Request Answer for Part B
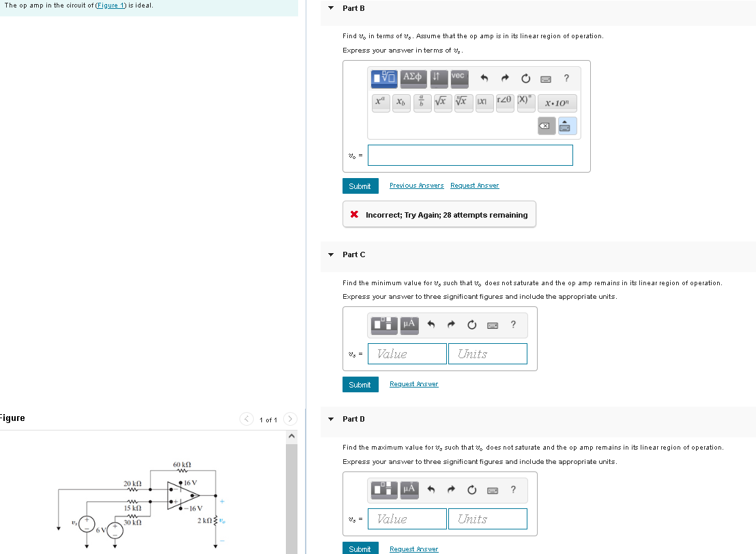This screenshot has width=756, height=554. [x=474, y=186]
